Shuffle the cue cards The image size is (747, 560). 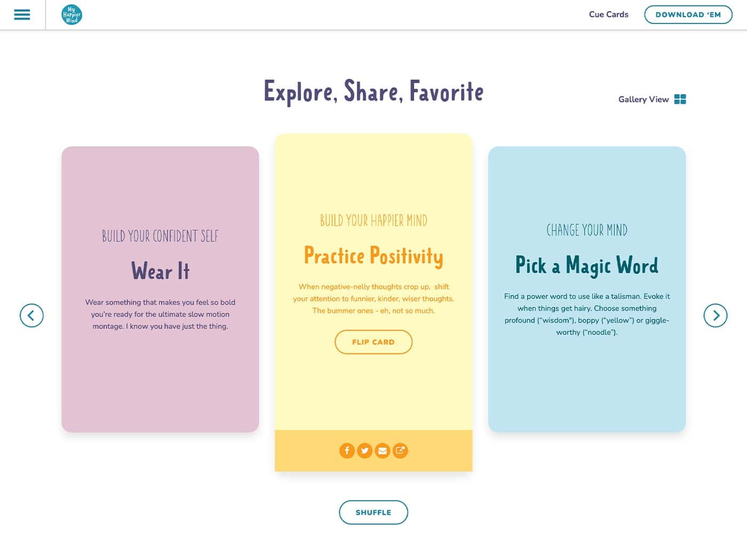click(x=373, y=512)
